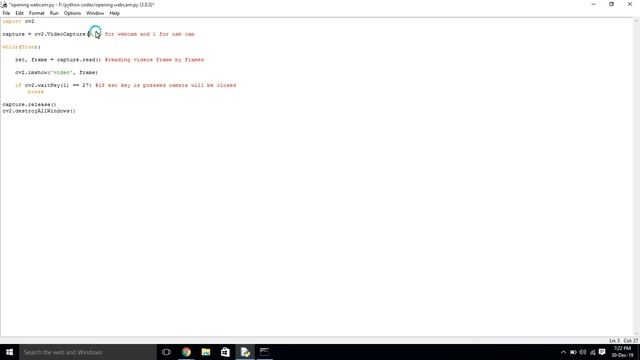Click the '#reading videos frame by frames' comment

(x=154, y=60)
